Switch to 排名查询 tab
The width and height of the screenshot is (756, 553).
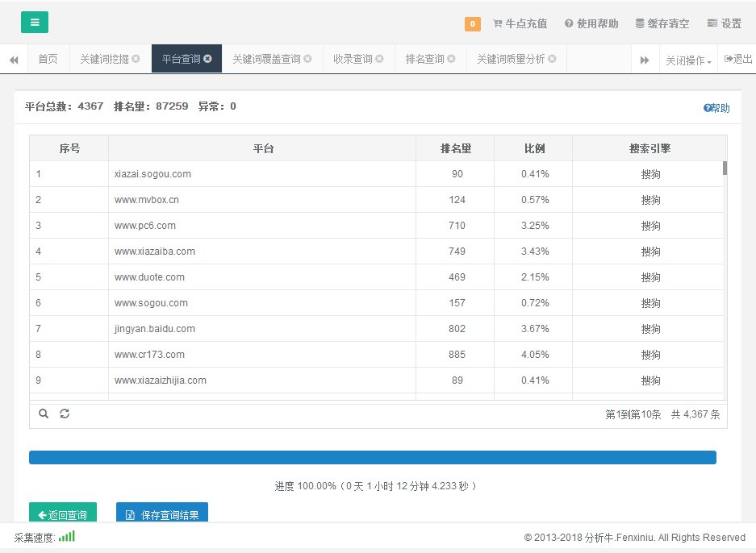tap(424, 59)
